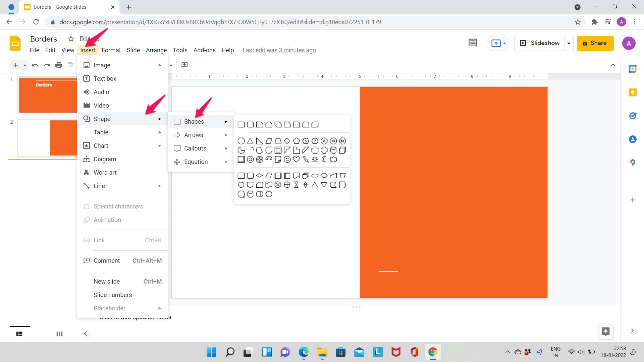
Task: Select the triangle shape tool
Action: 250,141
